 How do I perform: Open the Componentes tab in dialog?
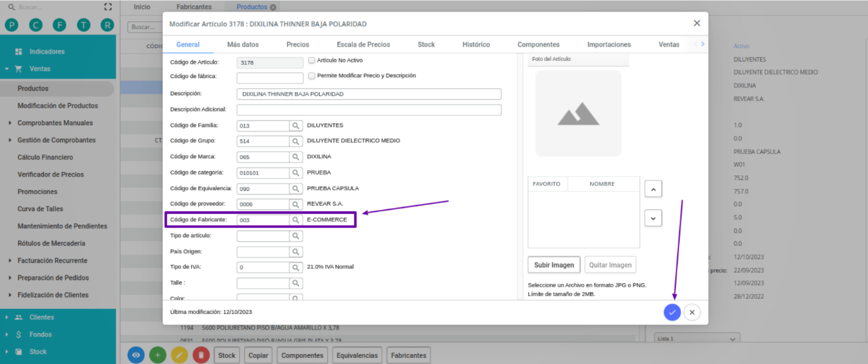pyautogui.click(x=539, y=44)
